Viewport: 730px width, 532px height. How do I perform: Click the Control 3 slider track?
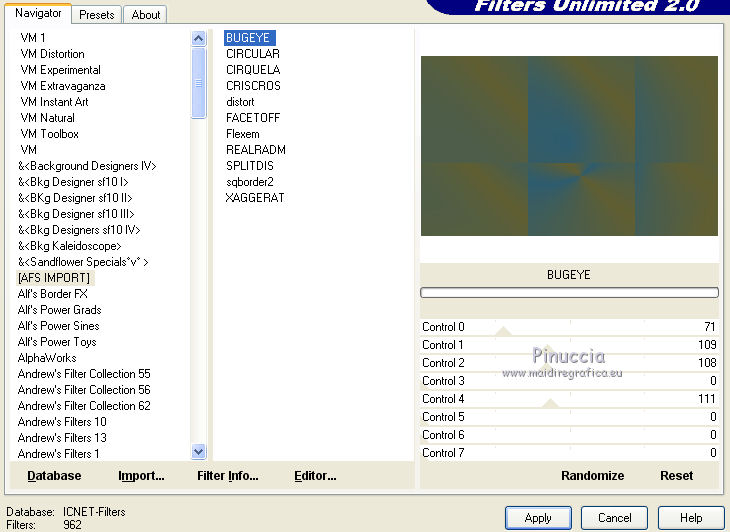click(x=569, y=381)
